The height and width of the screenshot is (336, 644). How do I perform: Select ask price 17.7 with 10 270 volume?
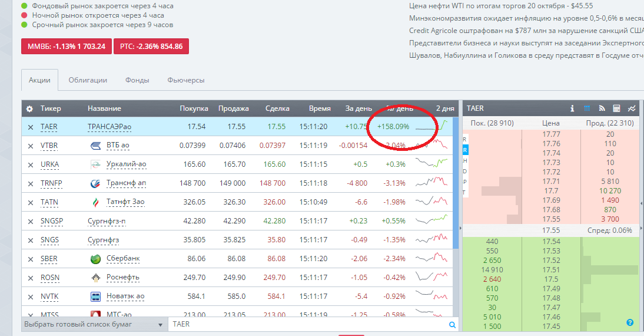[551, 191]
